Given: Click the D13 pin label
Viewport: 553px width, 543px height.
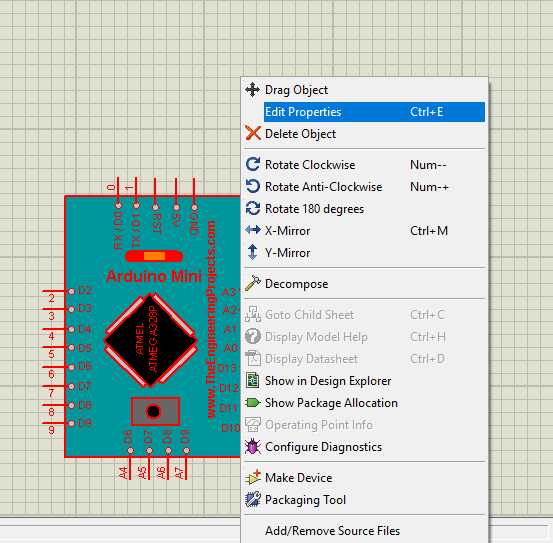Looking at the screenshot, I should pyautogui.click(x=226, y=368).
